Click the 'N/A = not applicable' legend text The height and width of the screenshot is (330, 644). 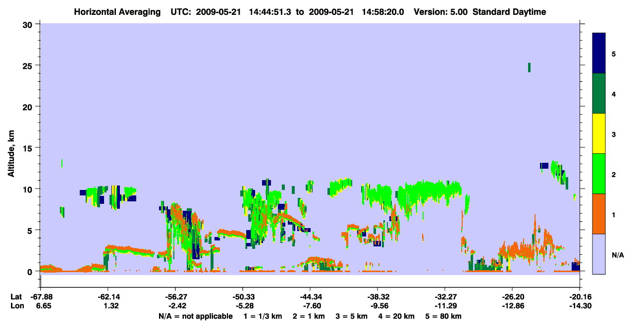(x=195, y=316)
